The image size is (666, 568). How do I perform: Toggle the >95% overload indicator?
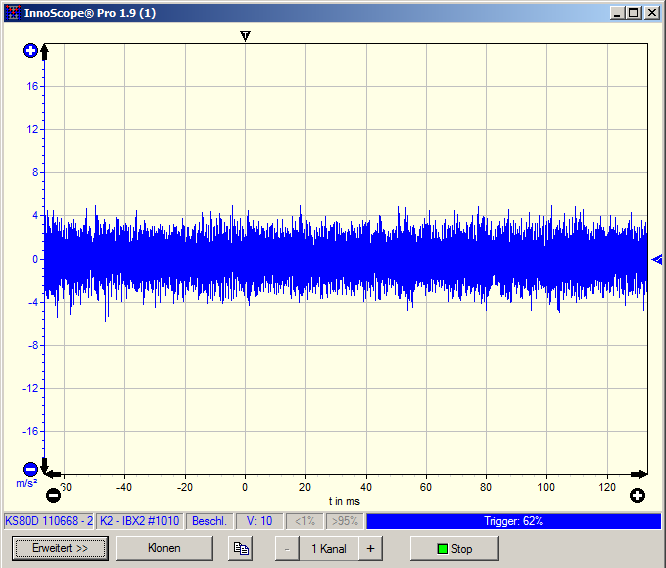point(343,521)
